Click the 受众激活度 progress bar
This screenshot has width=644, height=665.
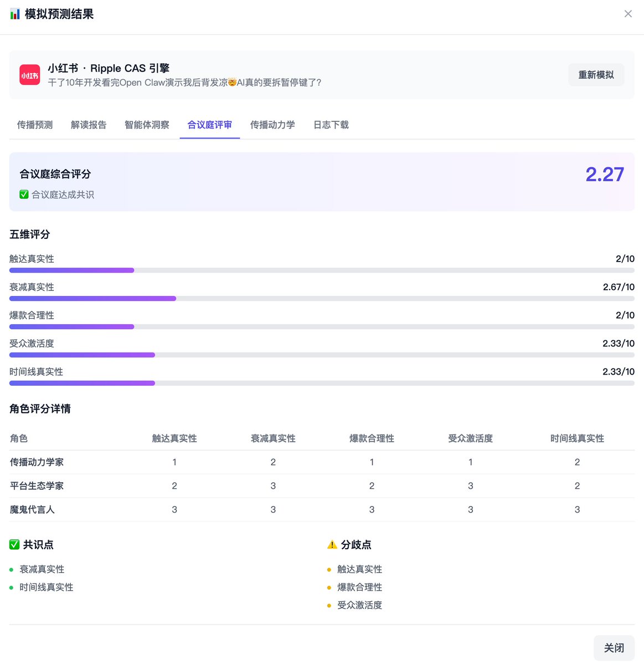[x=322, y=355]
